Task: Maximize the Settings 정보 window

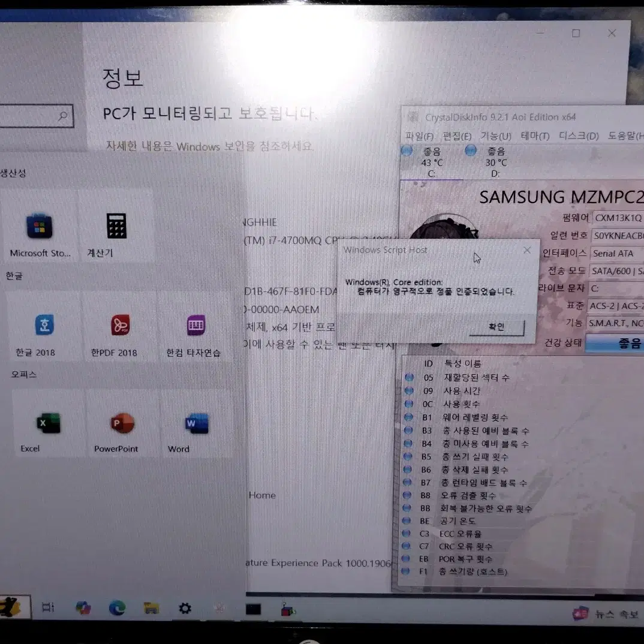Action: [576, 33]
